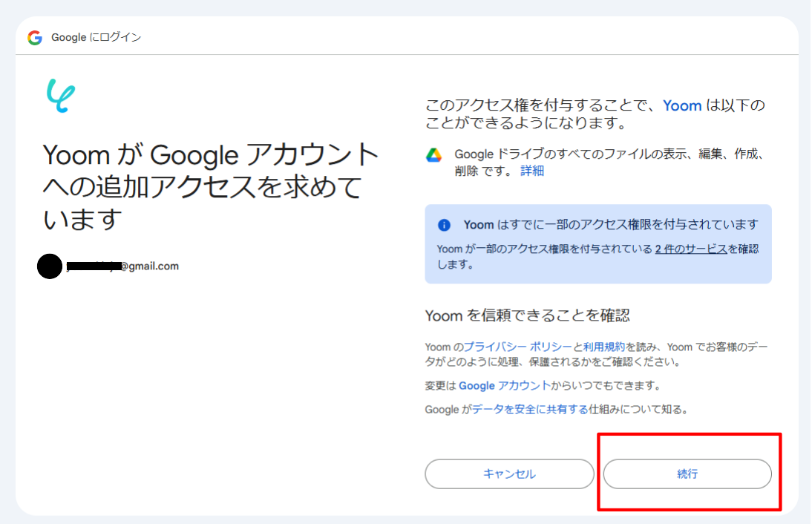Open the 利用規約 link
The image size is (812, 524).
pyautogui.click(x=603, y=347)
